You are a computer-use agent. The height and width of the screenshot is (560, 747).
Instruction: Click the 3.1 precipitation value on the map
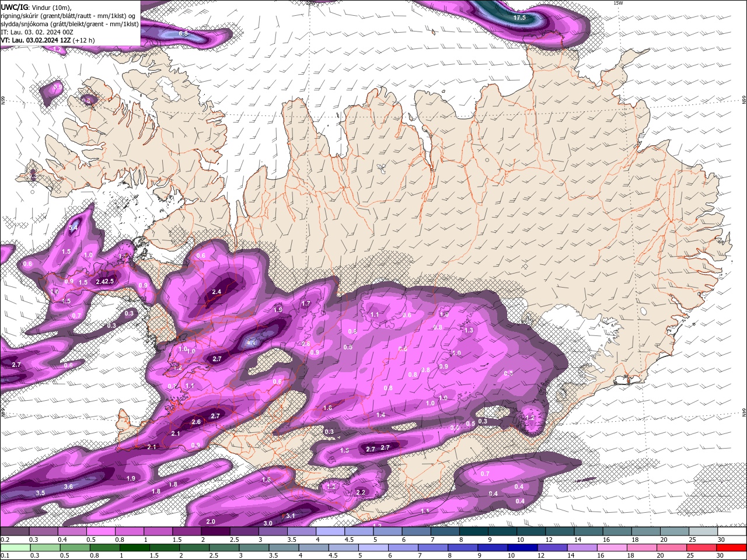pos(290,516)
